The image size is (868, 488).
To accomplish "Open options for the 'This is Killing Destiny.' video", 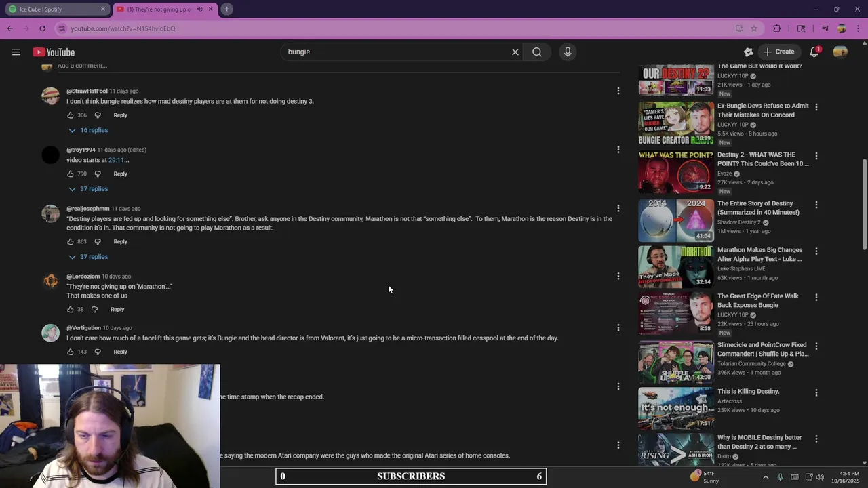I will (816, 392).
